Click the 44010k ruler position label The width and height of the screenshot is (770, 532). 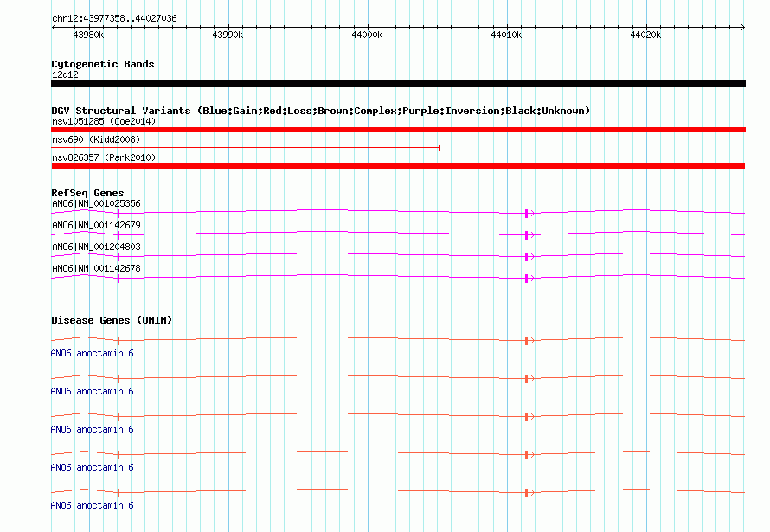(x=506, y=35)
